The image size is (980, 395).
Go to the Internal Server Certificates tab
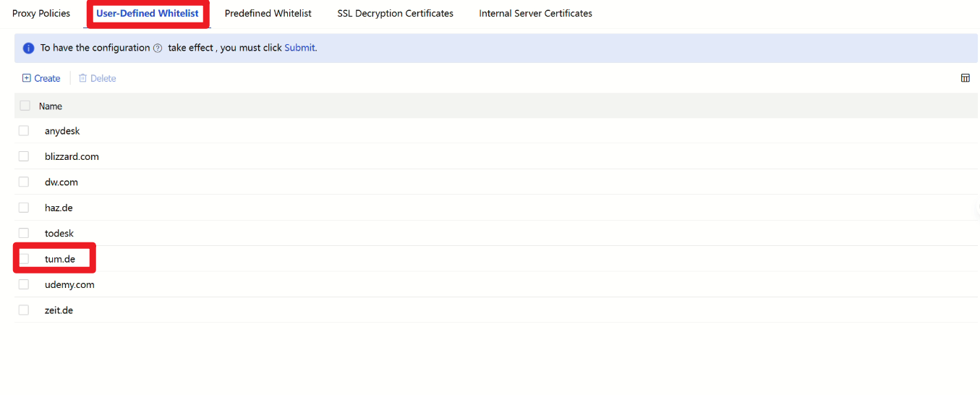pos(536,14)
